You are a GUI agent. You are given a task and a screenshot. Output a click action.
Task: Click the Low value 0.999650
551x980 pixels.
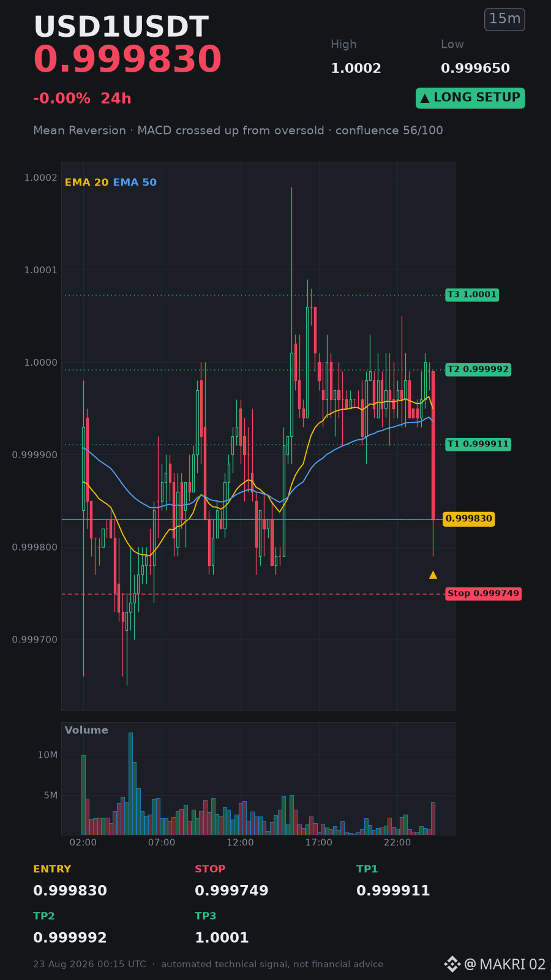coord(475,69)
